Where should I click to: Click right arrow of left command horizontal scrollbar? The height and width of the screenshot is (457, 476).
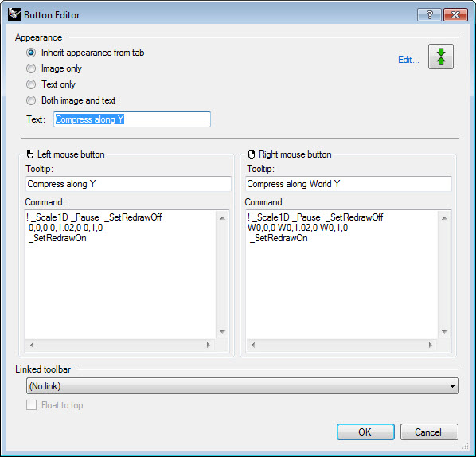pos(209,345)
